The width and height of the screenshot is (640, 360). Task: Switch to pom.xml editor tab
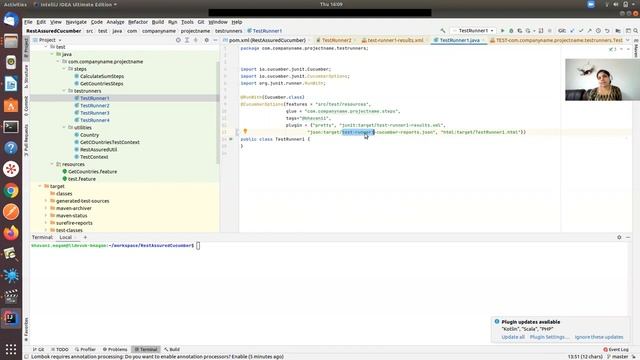266,40
